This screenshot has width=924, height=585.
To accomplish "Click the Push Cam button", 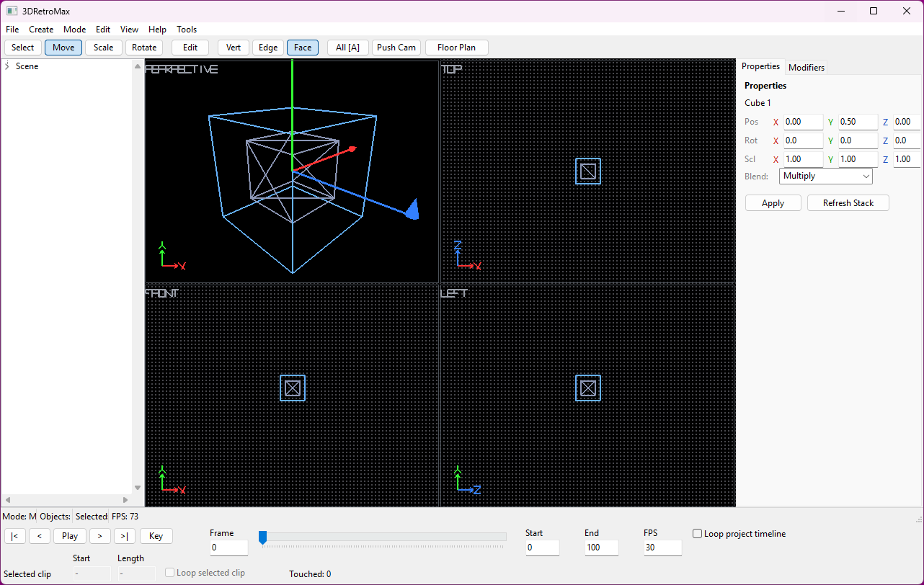I will (x=396, y=48).
